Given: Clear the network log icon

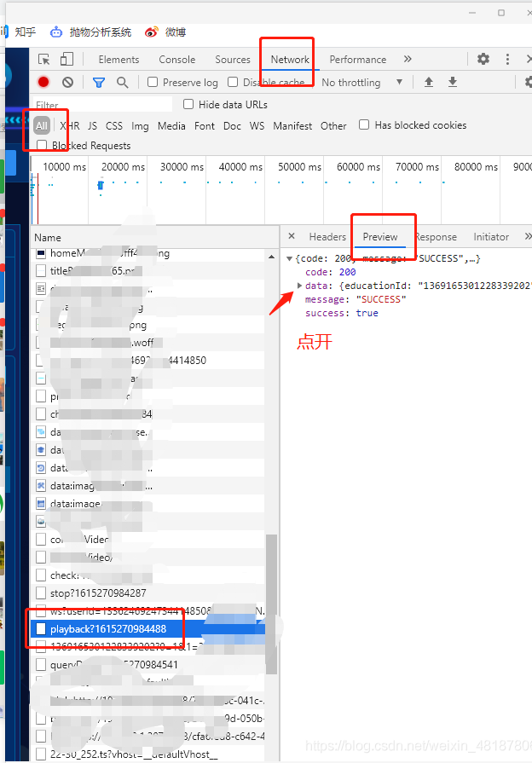Looking at the screenshot, I should tap(67, 82).
